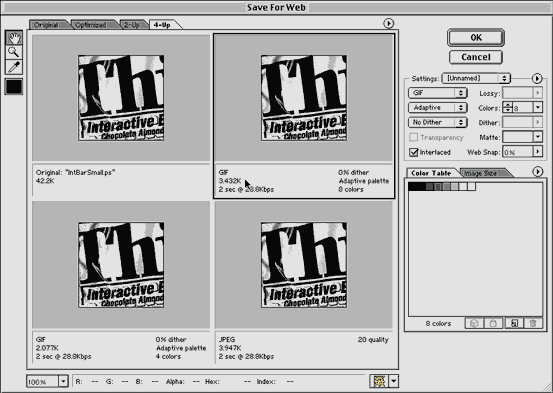
Task: Open the GIF file format dropdown
Action: point(438,93)
